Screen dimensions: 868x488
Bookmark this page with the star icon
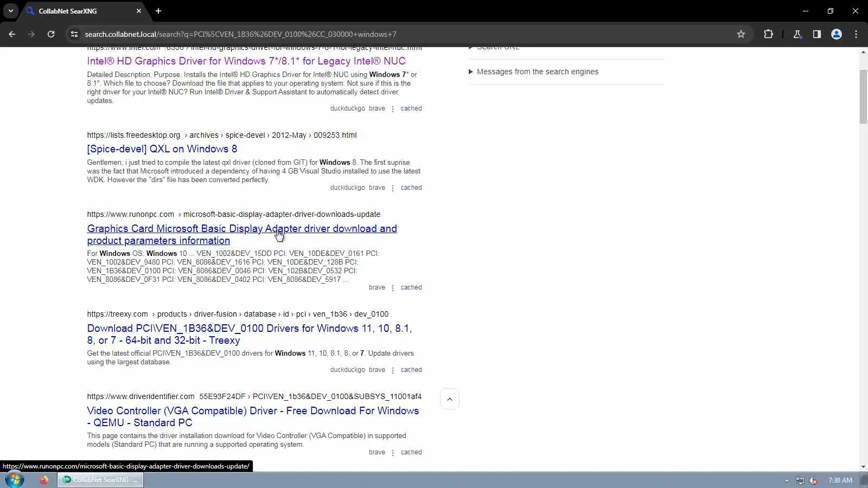pyautogui.click(x=741, y=34)
